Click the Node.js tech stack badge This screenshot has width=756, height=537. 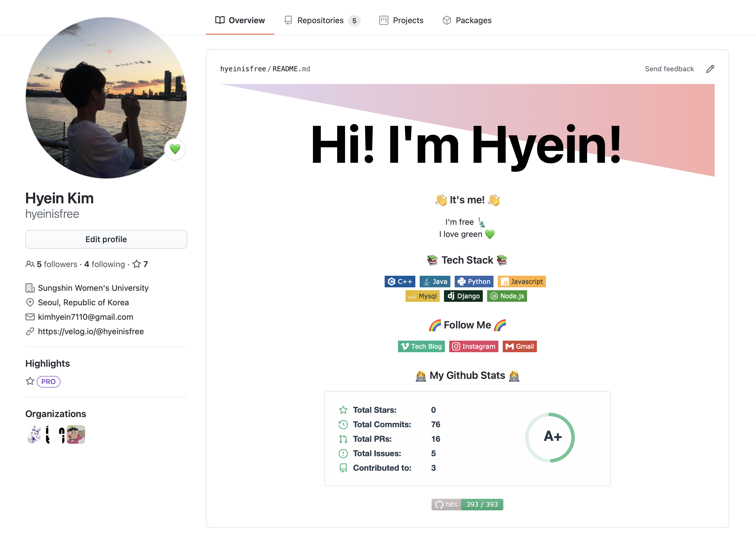pos(507,296)
